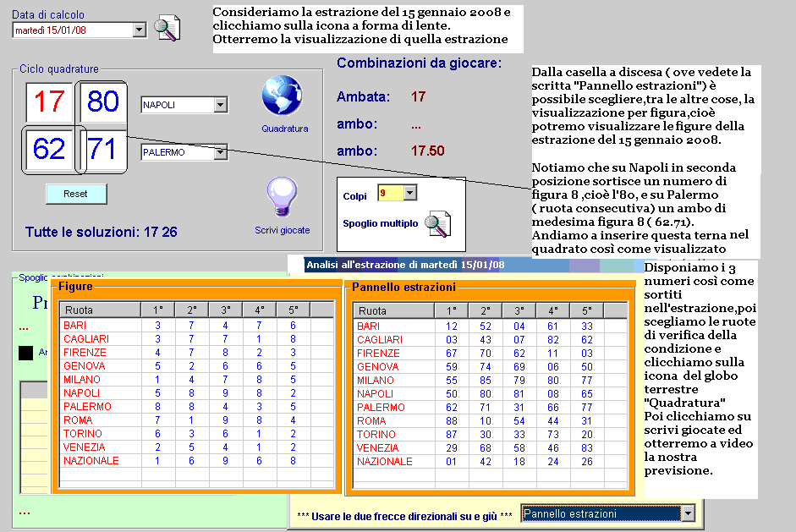
Task: Select BARI row in Pannello estrazioni
Action: [x=491, y=326]
